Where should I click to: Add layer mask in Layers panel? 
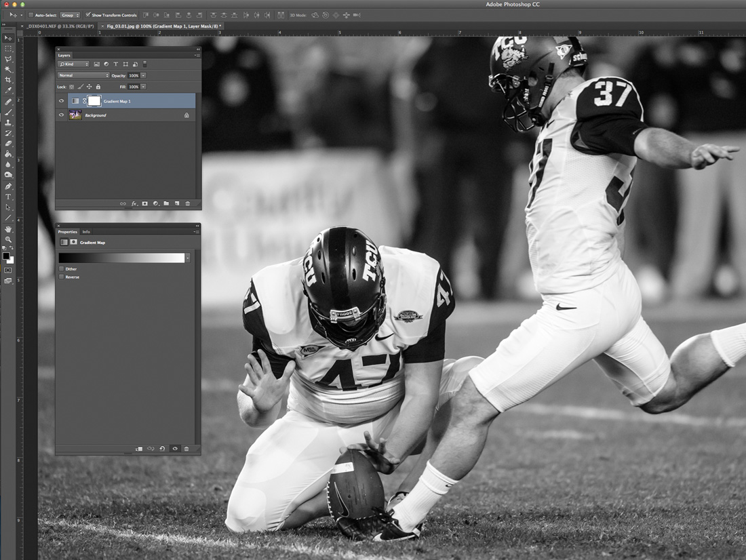pos(144,203)
